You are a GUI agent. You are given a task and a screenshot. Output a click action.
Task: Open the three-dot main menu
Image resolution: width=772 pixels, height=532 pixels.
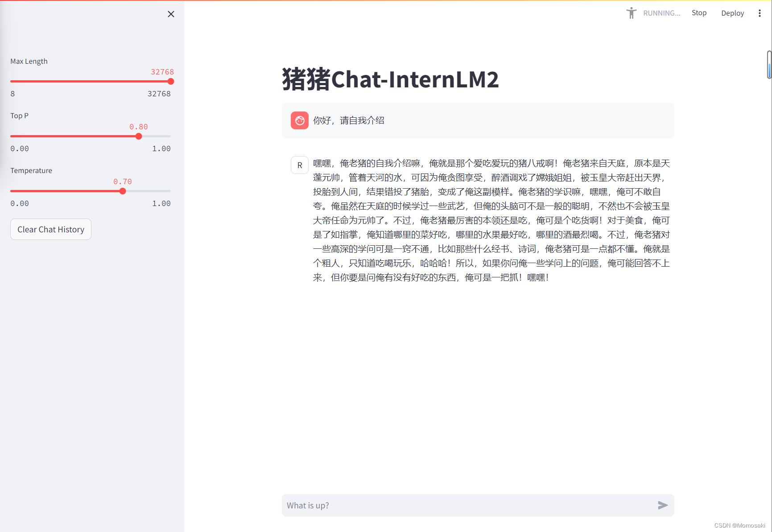pyautogui.click(x=760, y=13)
